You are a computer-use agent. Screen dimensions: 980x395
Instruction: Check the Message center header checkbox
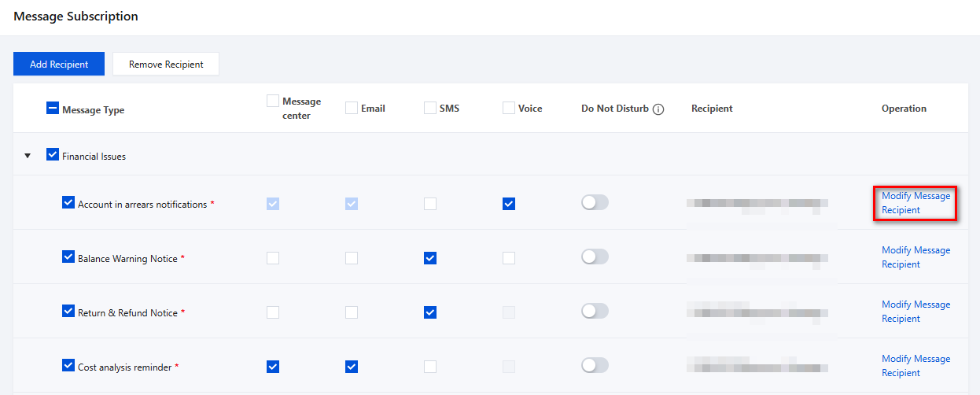(x=273, y=102)
